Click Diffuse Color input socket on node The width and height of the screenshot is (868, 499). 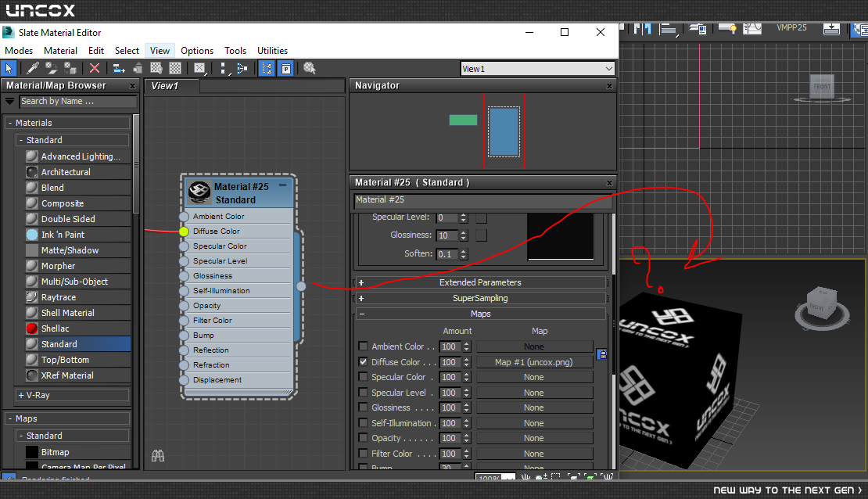click(x=184, y=232)
